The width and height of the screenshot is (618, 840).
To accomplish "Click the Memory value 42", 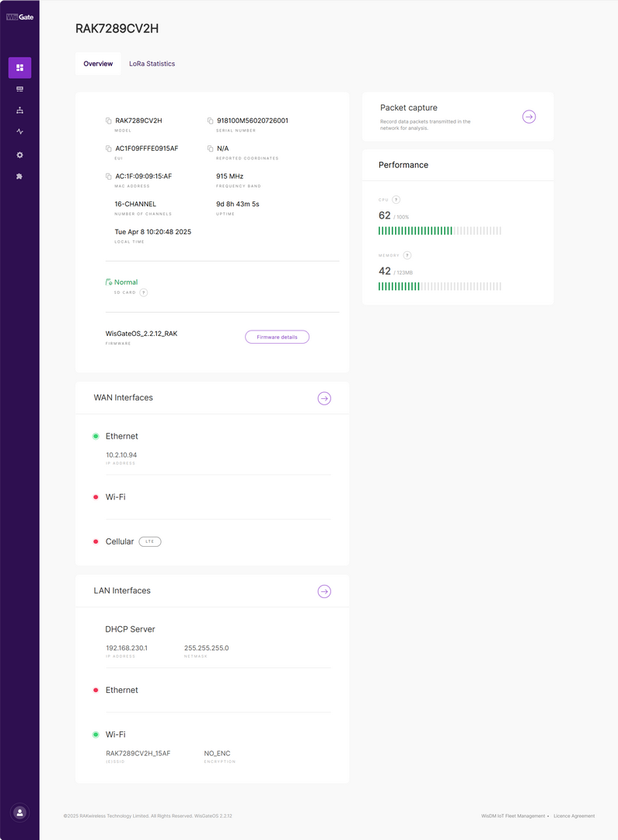I will [x=385, y=271].
